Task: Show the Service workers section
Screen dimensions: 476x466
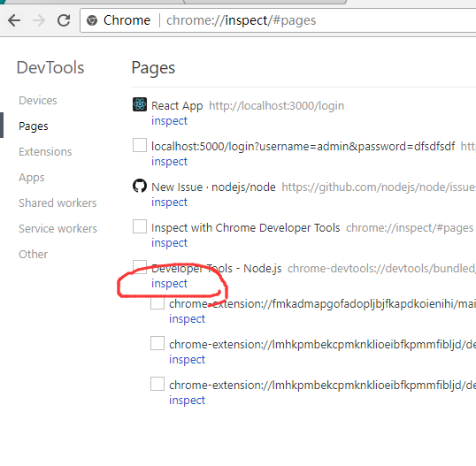Action: 58,229
